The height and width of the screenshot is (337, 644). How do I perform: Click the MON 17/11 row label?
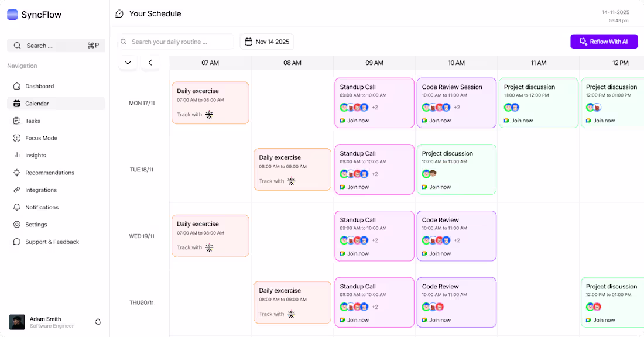tap(142, 103)
